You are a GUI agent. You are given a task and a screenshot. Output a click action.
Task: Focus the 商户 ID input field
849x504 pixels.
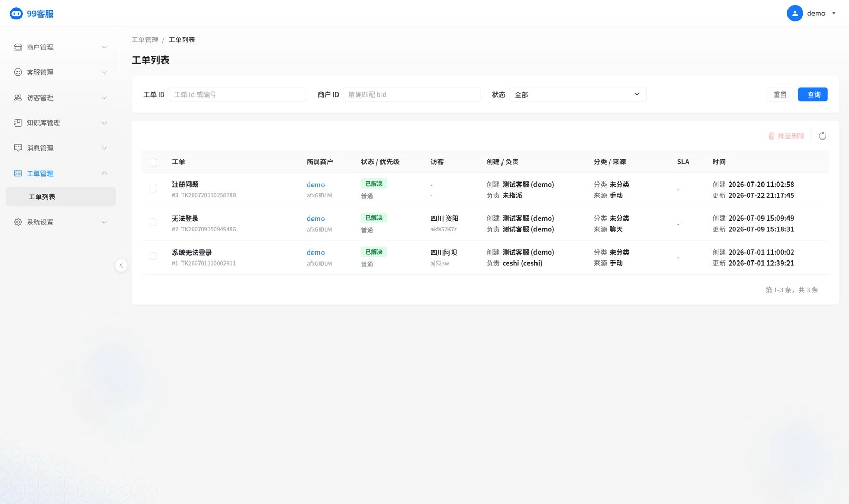(x=411, y=94)
